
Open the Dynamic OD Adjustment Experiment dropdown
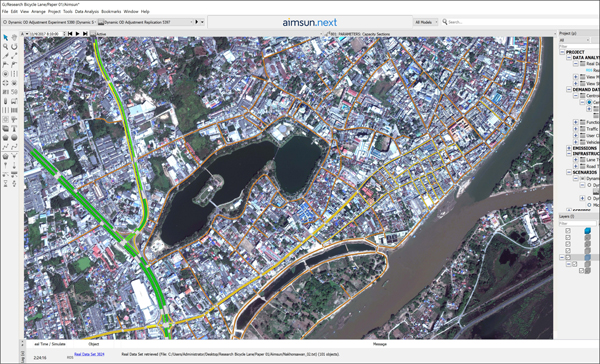[49, 22]
